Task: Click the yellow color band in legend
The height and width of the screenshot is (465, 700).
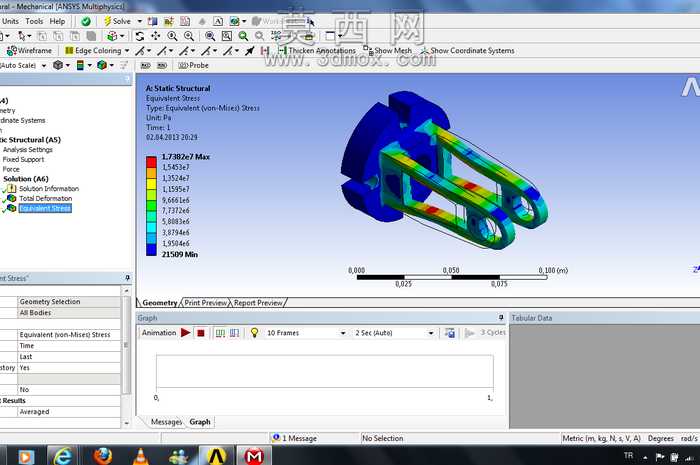Action: (151, 184)
